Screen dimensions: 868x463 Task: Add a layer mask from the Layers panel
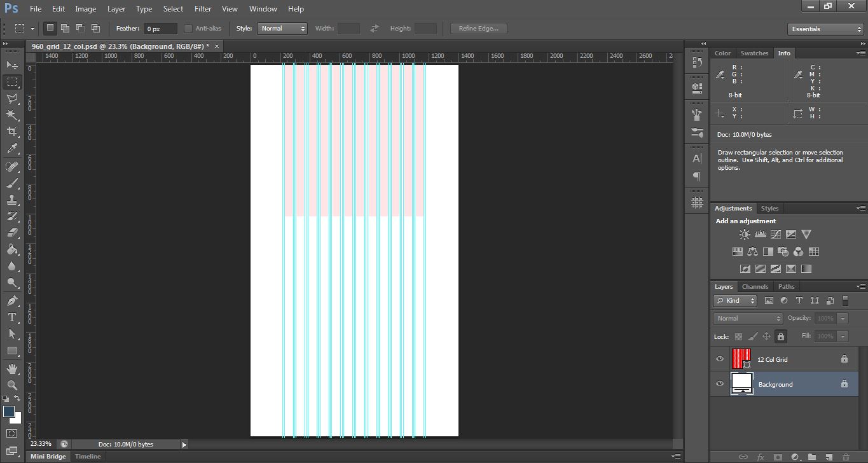tap(778, 457)
